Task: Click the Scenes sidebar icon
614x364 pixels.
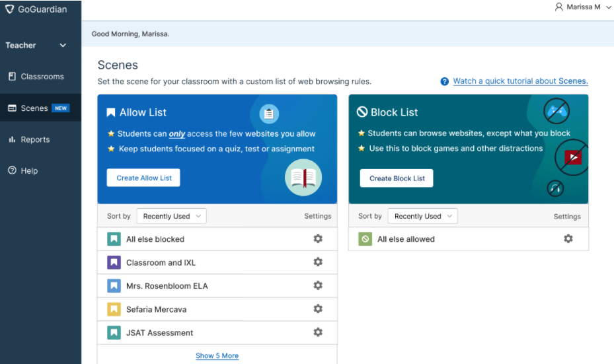Action: [12, 108]
